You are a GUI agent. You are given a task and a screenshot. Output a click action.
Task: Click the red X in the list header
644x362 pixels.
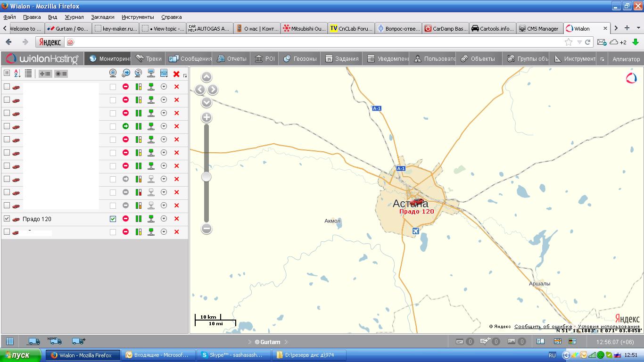176,74
